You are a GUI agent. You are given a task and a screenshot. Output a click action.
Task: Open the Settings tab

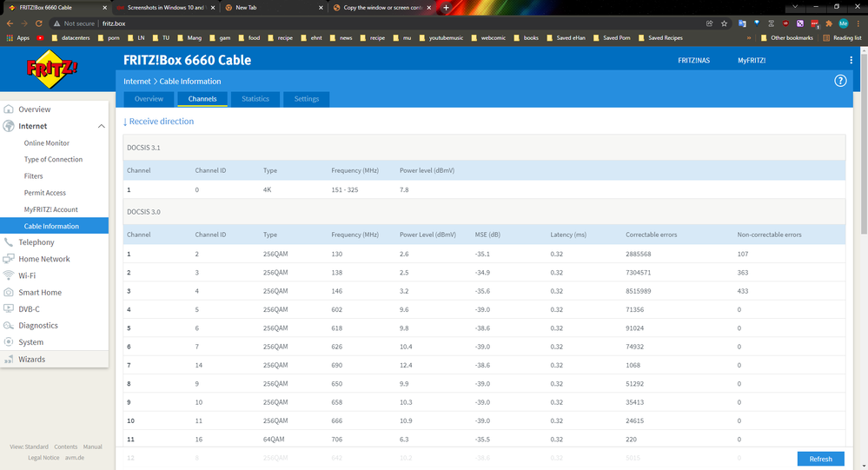(x=306, y=99)
